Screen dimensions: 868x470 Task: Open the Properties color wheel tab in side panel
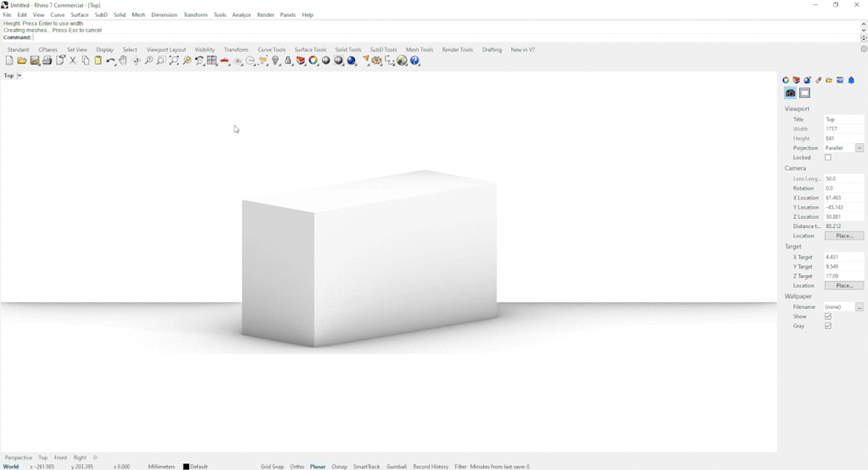[786, 81]
